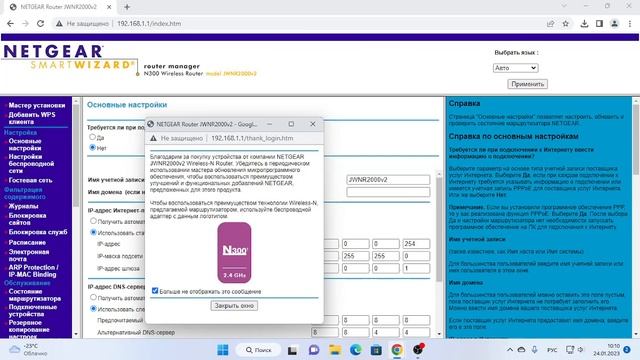Reload the router page
The height and width of the screenshot is (360, 640).
[40, 24]
